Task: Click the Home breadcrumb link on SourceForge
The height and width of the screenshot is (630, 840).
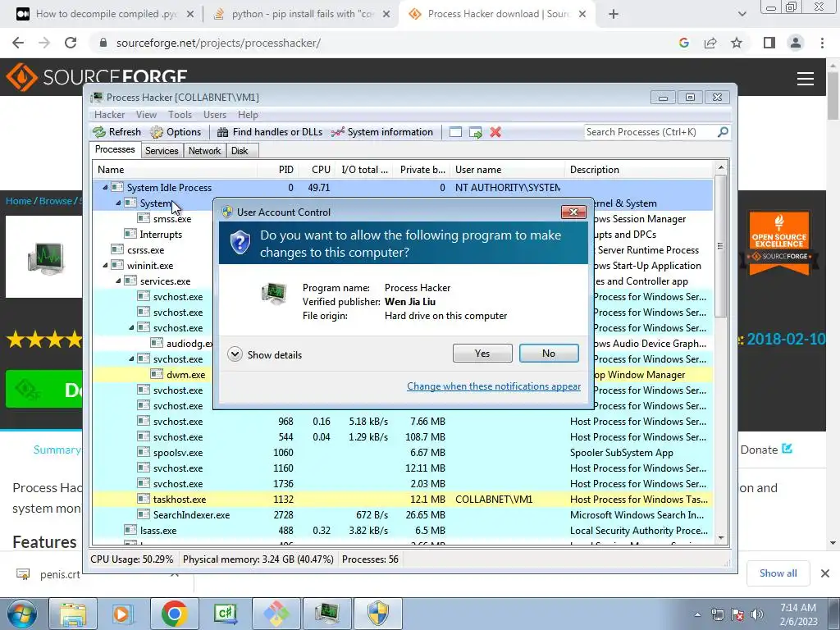Action: click(18, 201)
